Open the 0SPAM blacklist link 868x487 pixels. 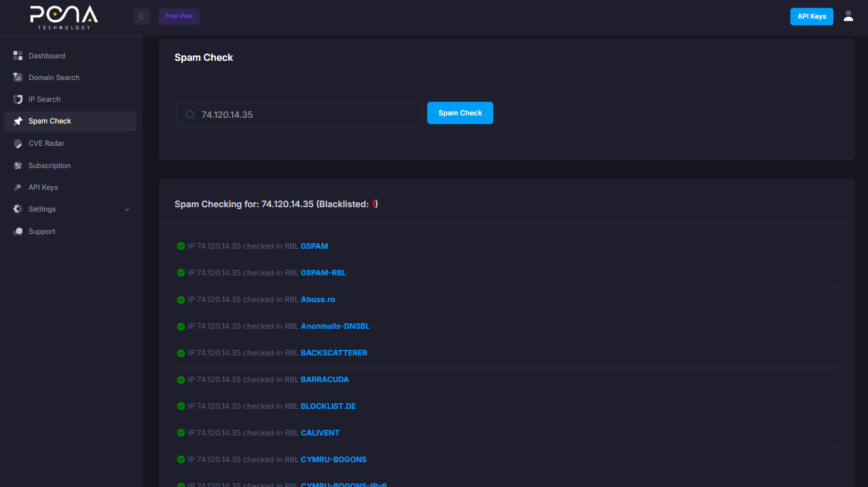point(314,246)
